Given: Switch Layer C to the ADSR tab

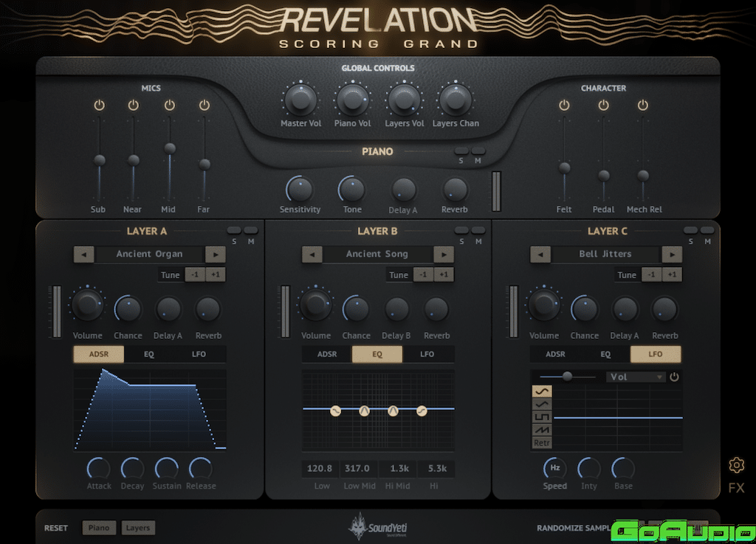Looking at the screenshot, I should (555, 354).
